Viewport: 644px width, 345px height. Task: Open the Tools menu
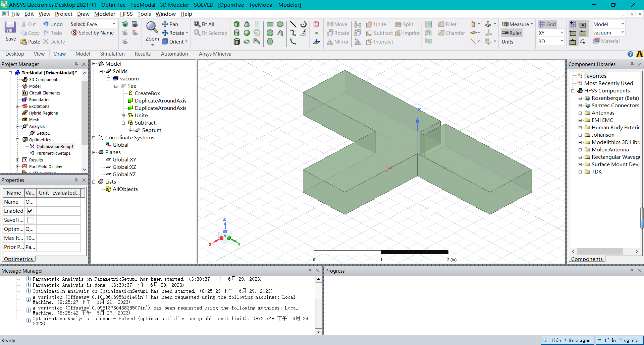(144, 14)
